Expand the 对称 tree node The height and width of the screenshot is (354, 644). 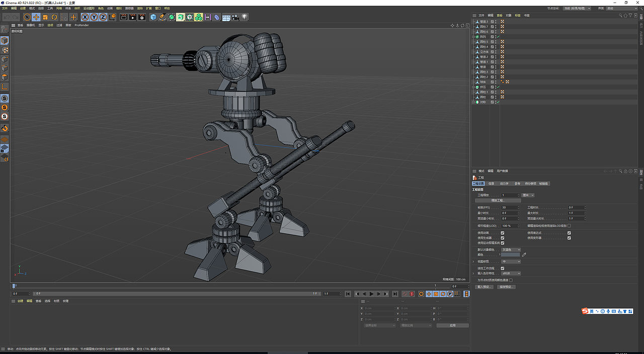click(x=473, y=102)
